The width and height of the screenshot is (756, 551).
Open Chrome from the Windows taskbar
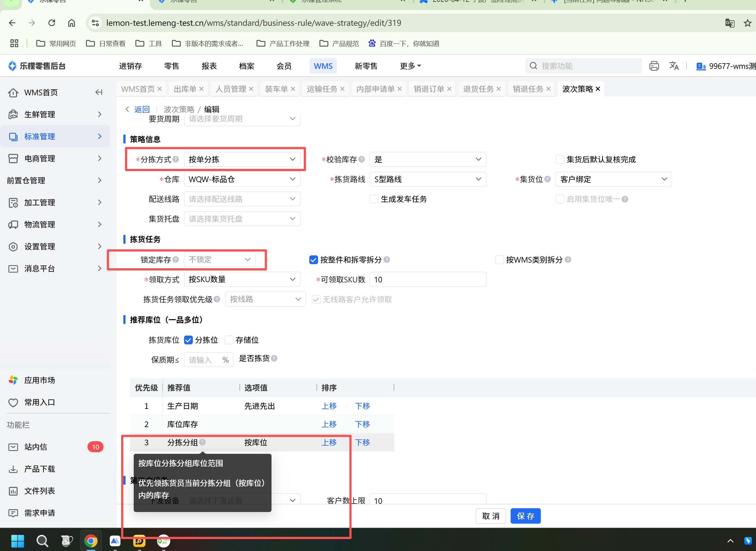point(91,541)
